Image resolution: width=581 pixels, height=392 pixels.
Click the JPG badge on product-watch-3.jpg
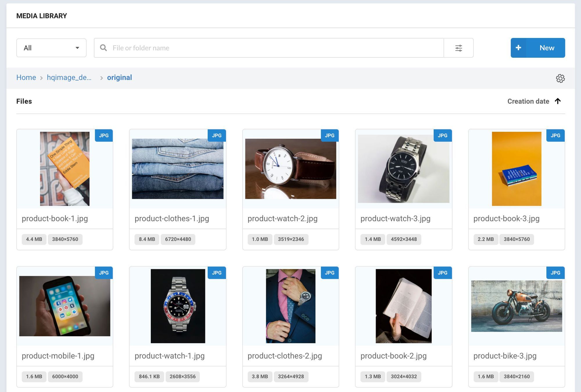coord(443,136)
